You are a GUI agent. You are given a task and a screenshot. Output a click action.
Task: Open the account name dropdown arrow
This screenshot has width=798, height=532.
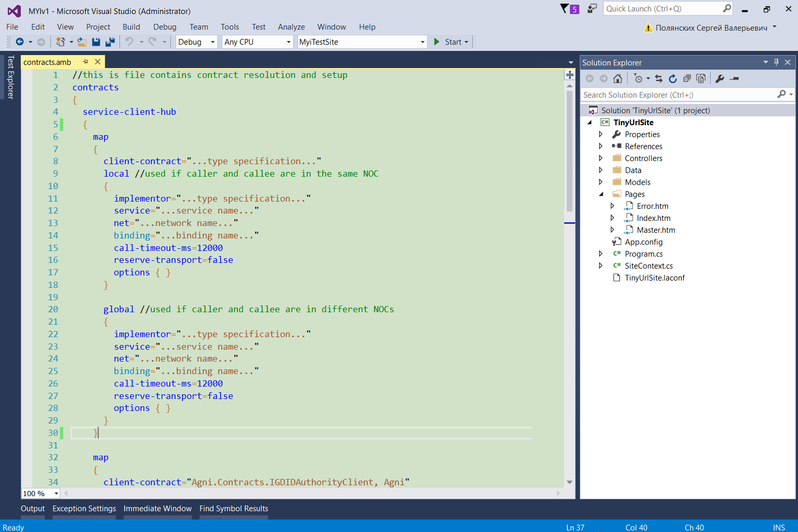tap(774, 27)
